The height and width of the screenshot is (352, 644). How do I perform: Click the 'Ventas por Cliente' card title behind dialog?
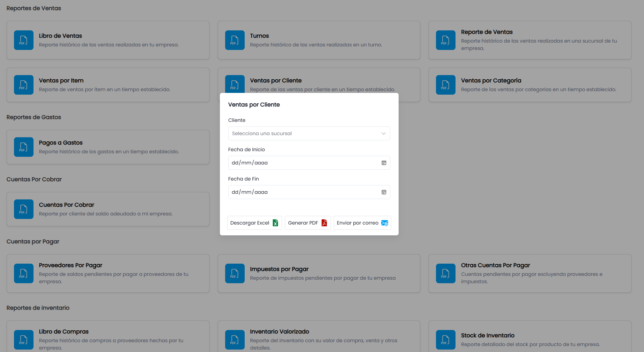(x=276, y=81)
